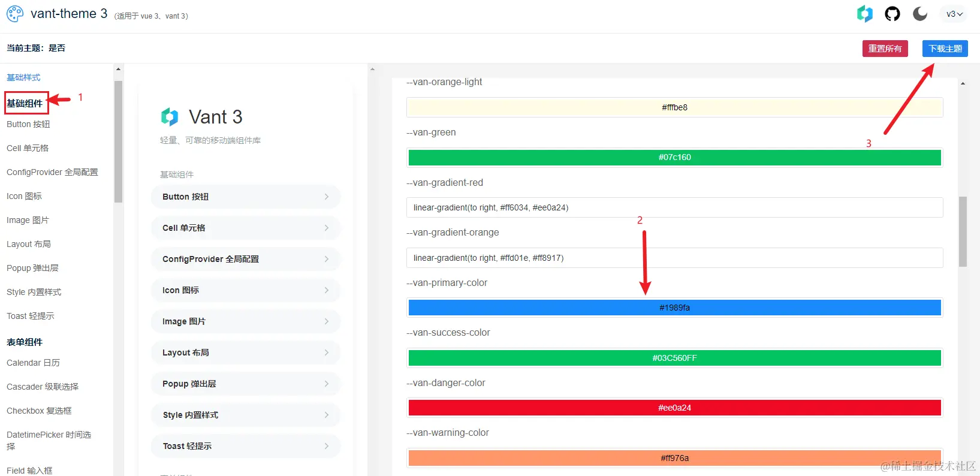Click the --van-primary-color label
The height and width of the screenshot is (476, 980).
(x=447, y=283)
